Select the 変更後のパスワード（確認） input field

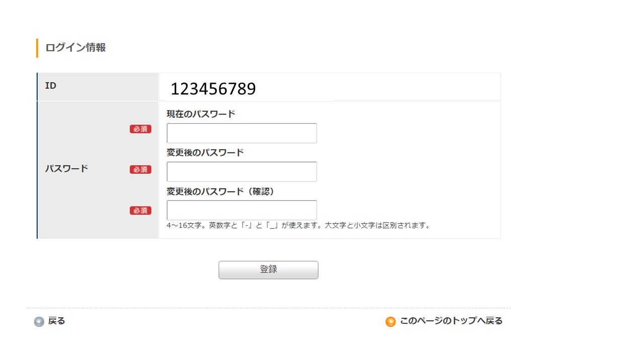pos(242,210)
